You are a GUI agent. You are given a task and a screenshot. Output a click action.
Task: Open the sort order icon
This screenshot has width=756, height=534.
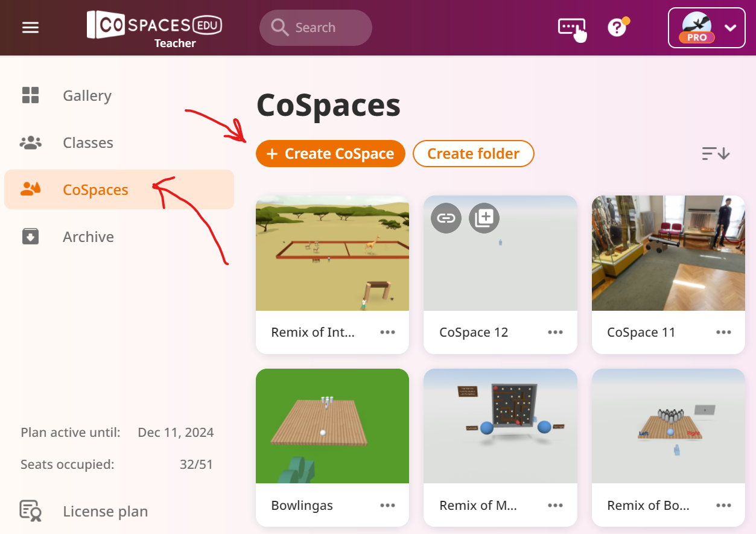[716, 154]
